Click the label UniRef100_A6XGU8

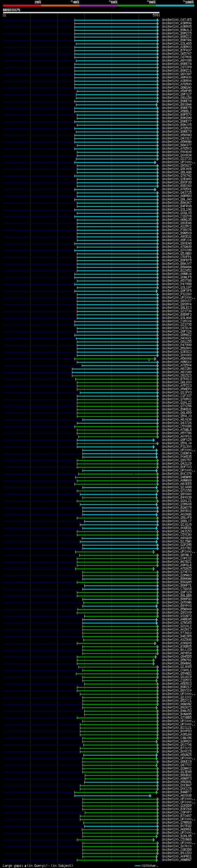coord(177,796)
